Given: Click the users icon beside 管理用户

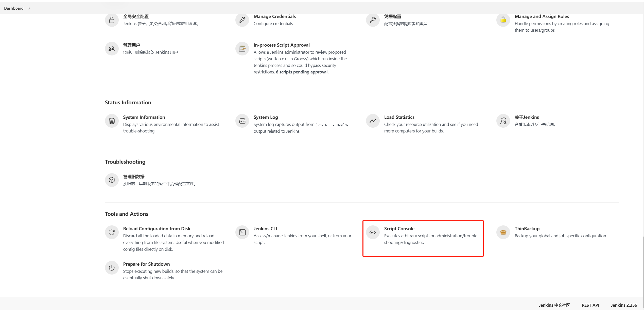Looking at the screenshot, I should point(112,49).
